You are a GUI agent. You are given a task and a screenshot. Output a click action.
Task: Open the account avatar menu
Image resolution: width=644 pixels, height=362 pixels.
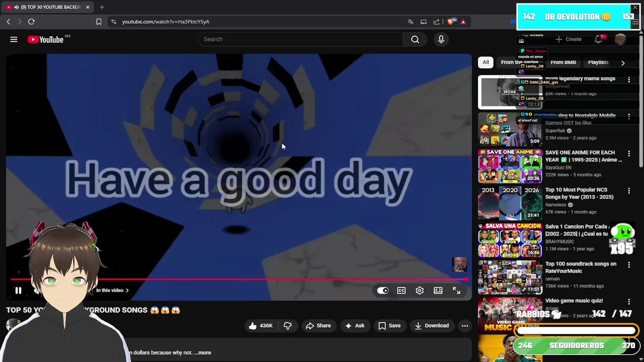tap(620, 39)
